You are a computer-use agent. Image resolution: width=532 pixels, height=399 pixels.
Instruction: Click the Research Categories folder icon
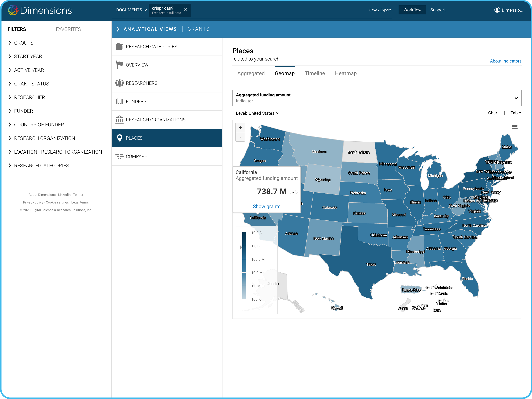(119, 46)
